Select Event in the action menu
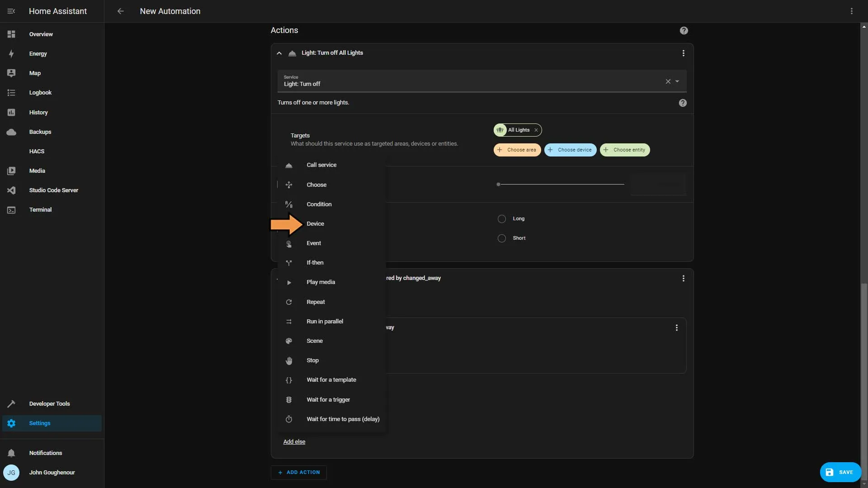 tap(332, 243)
